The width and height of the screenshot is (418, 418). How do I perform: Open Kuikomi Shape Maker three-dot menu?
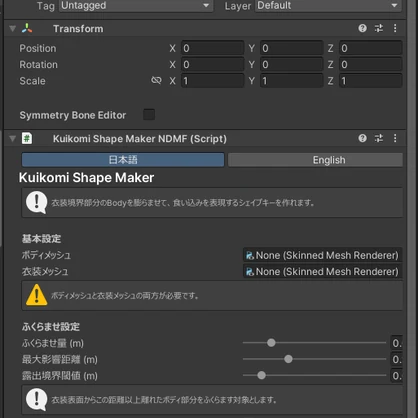coord(395,138)
